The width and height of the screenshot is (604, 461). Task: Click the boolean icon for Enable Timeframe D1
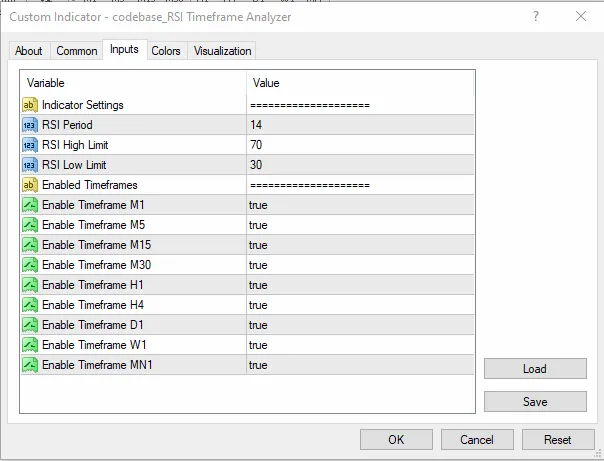[30, 325]
